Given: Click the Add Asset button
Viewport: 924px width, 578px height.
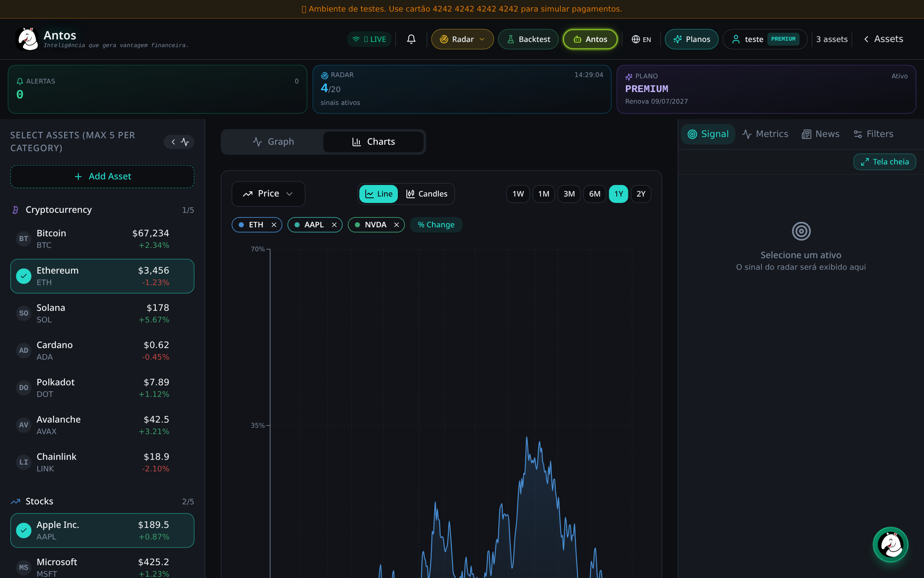Looking at the screenshot, I should coord(102,176).
